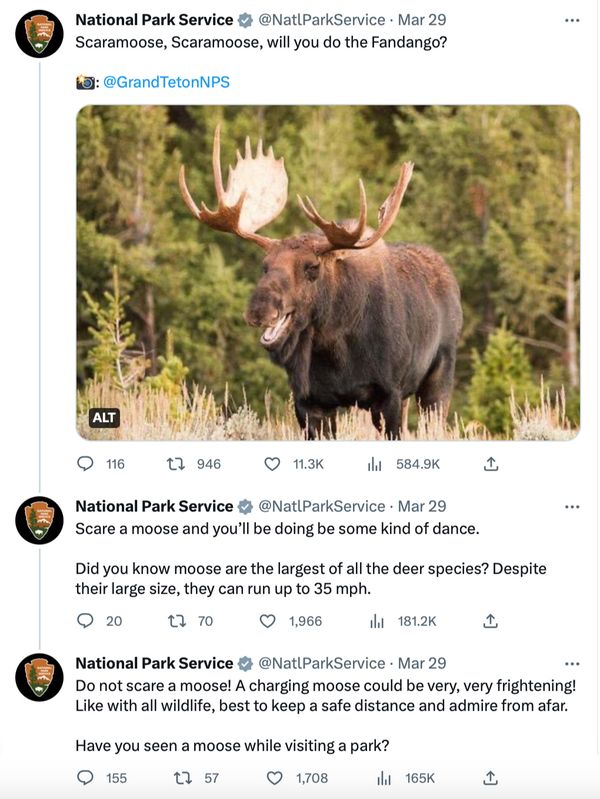View analytics showing 584.9K views
Viewport: 600px width, 799px height.
[377, 464]
